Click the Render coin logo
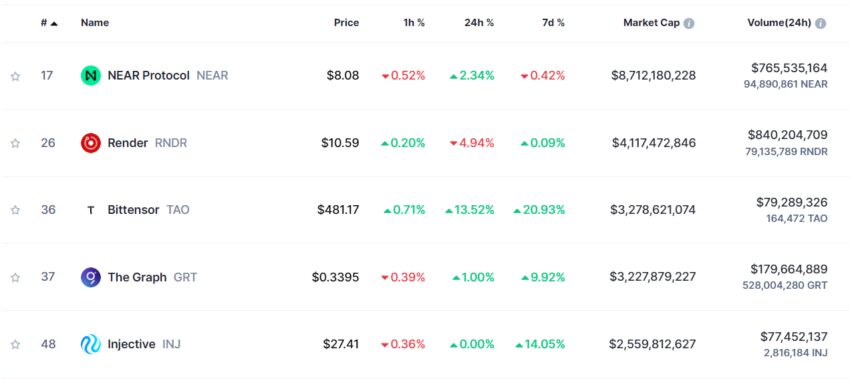The height and width of the screenshot is (379, 850). [x=91, y=143]
